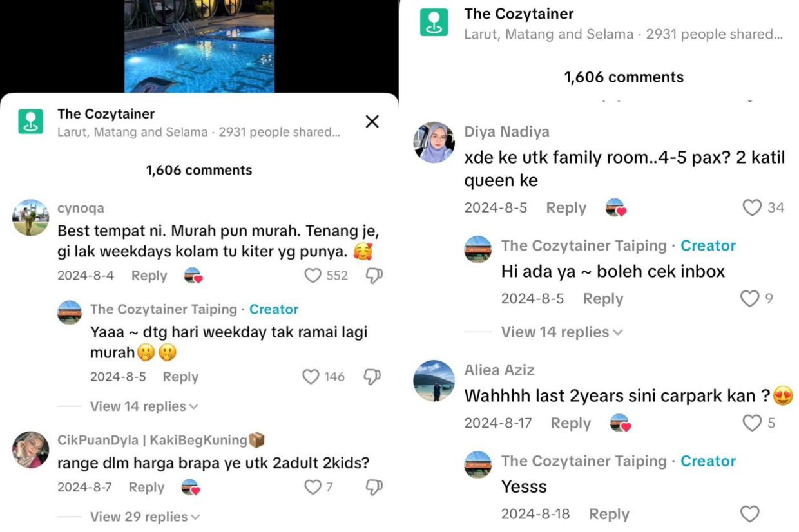Expand 14 replies under cynoqa's comment
The image size is (799, 532).
coord(144,406)
